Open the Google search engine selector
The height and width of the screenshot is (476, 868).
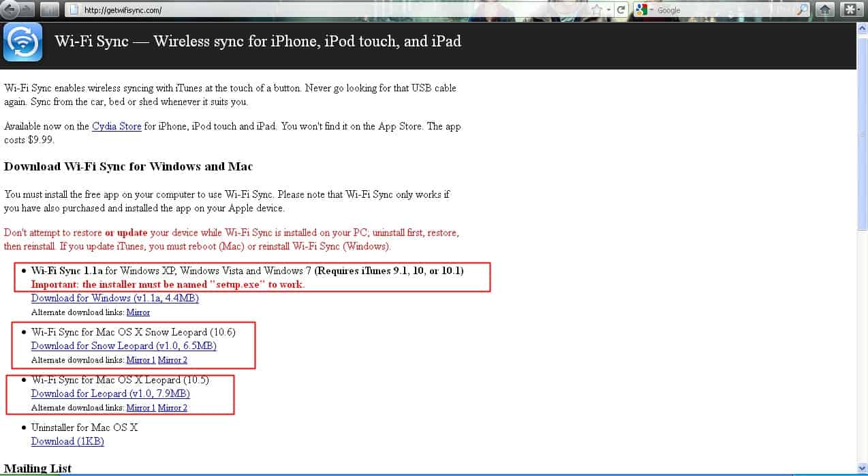pyautogui.click(x=644, y=10)
